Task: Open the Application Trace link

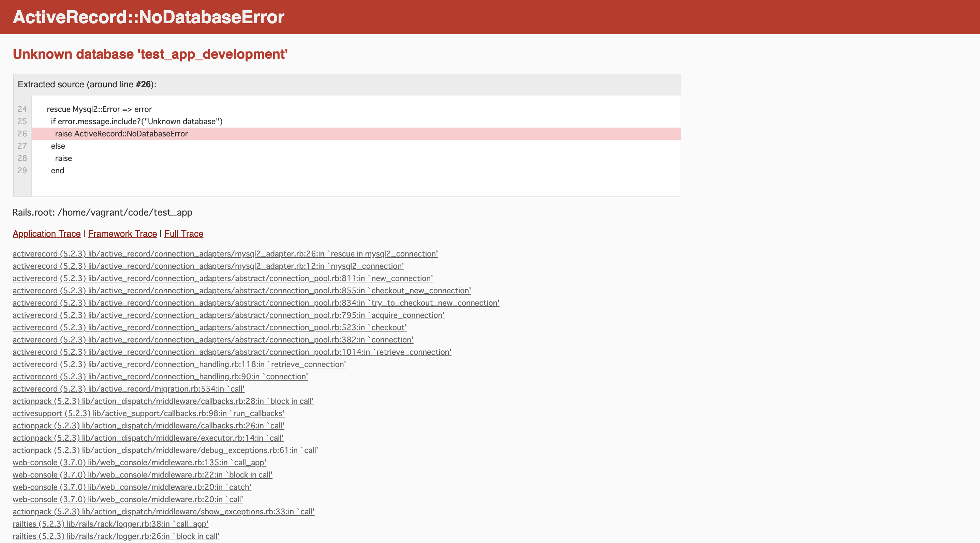Action: tap(46, 234)
